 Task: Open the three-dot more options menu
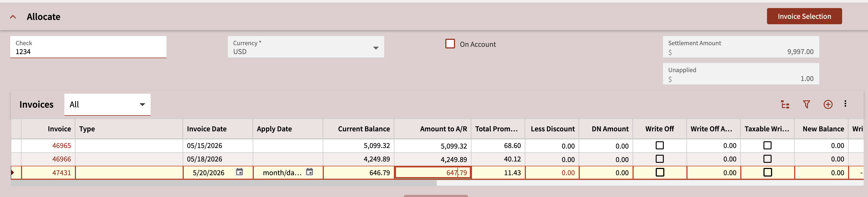pos(845,104)
